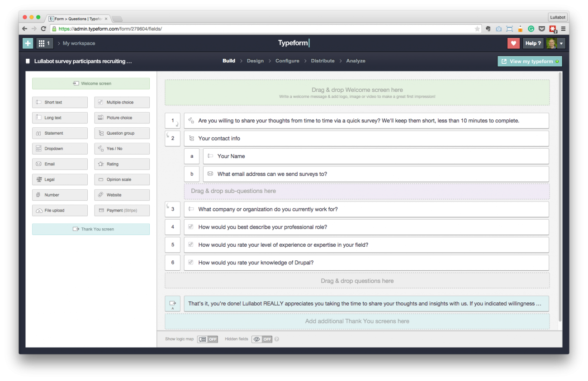Click the Evernote elephant extension icon

[x=488, y=28]
